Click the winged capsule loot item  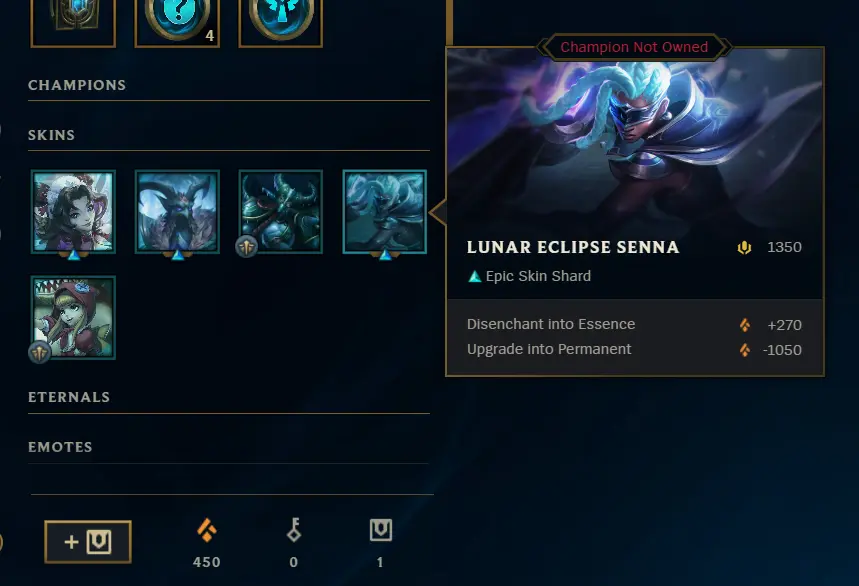280,23
